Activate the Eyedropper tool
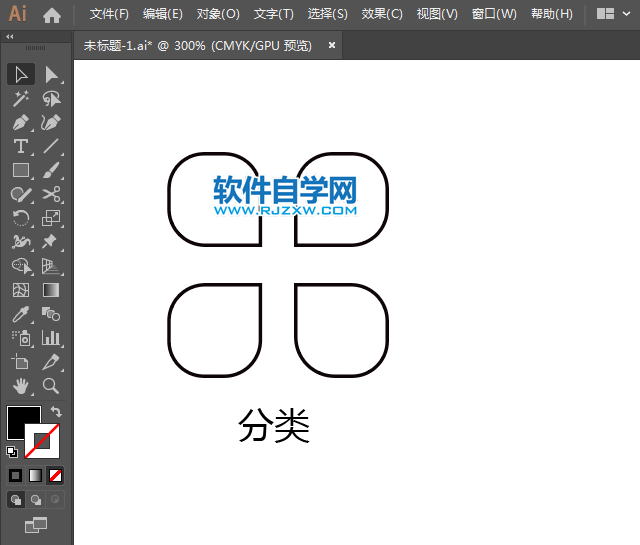640x545 pixels. [x=20, y=314]
